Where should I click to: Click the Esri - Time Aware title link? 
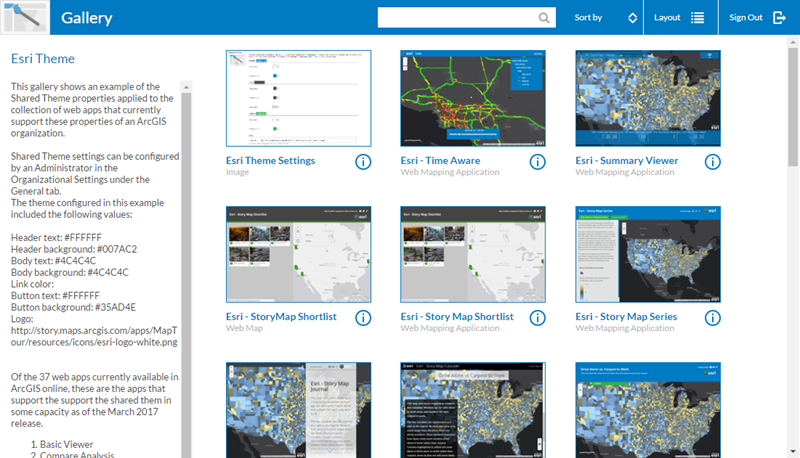pos(440,161)
